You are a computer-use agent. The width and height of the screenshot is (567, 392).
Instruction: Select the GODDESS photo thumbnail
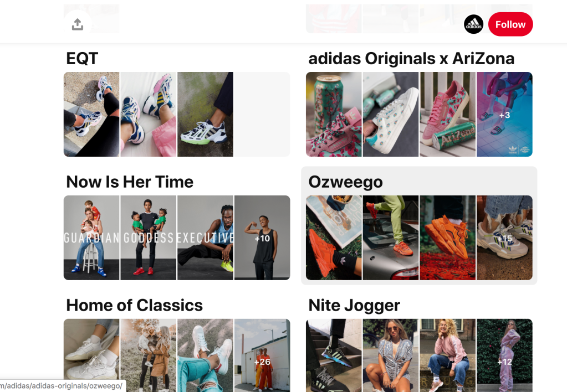148,238
